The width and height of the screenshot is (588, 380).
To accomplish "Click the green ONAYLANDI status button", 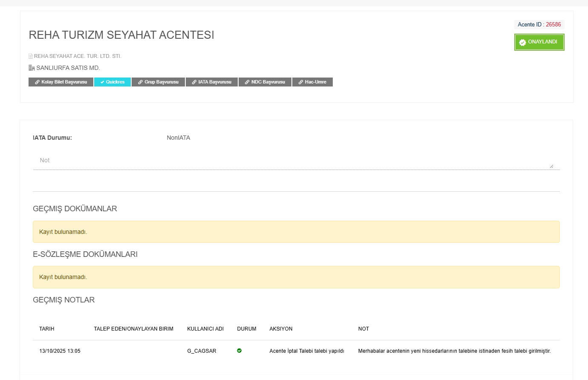I will point(539,42).
